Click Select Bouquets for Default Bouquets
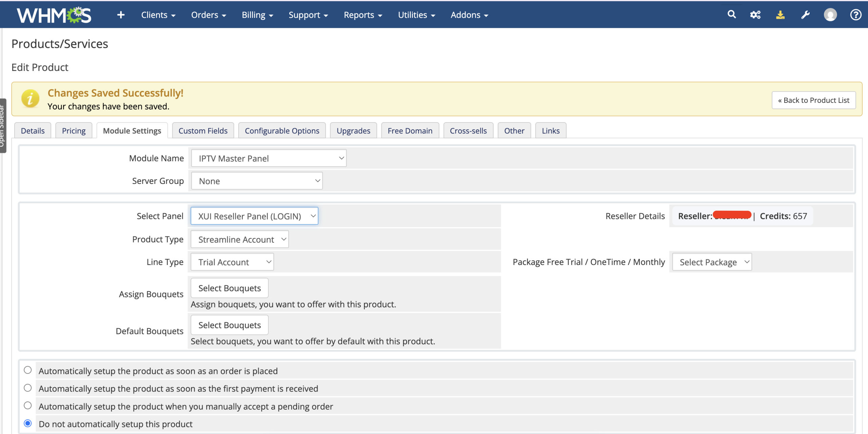868x434 pixels. coord(230,325)
